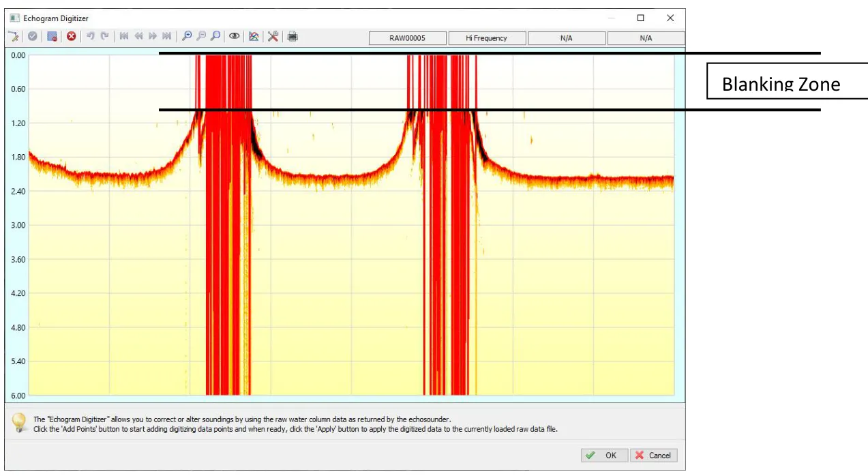Click the 3.00 depth axis label
868x476 pixels.
pos(18,225)
